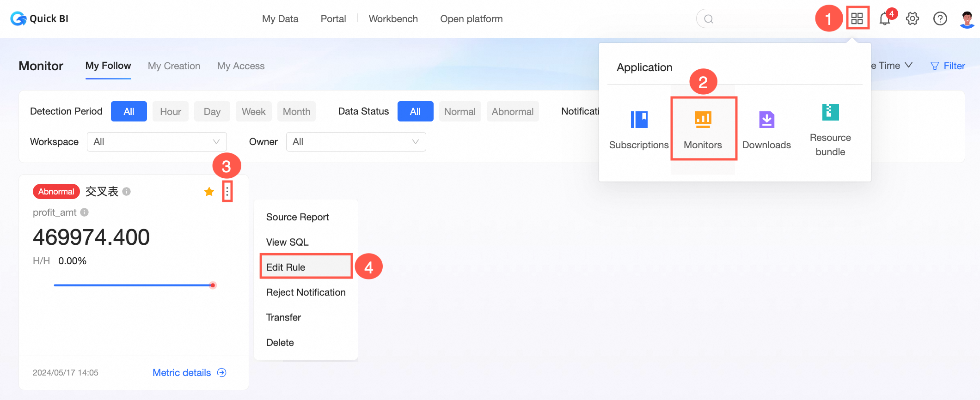Go to Workbench in top navigation

[393, 19]
